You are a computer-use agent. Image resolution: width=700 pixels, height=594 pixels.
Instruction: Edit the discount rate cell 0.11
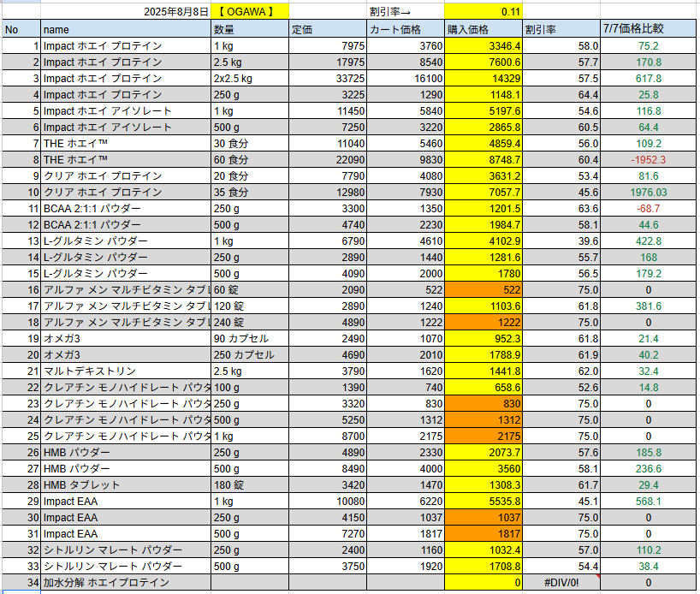click(483, 12)
